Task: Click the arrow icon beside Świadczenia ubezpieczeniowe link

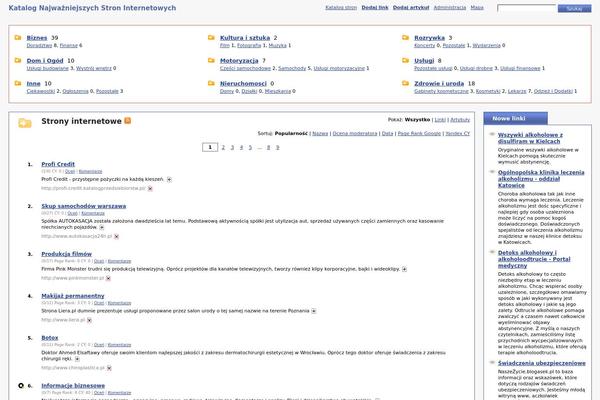Action: tap(492, 362)
